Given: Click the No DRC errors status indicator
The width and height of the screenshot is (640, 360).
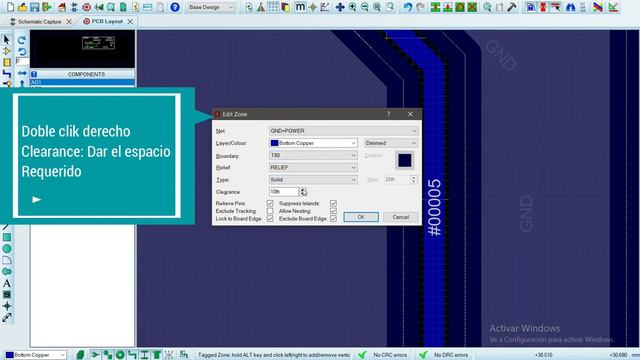Looking at the screenshot, I should coord(445,355).
